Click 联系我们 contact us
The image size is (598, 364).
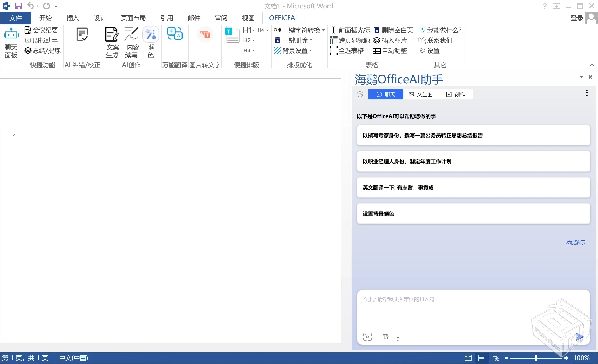[435, 40]
